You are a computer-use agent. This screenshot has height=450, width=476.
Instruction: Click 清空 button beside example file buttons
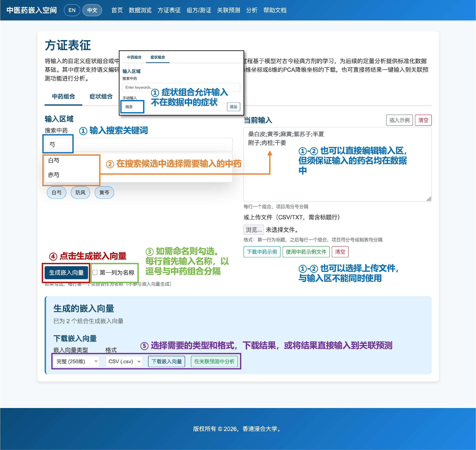340,252
